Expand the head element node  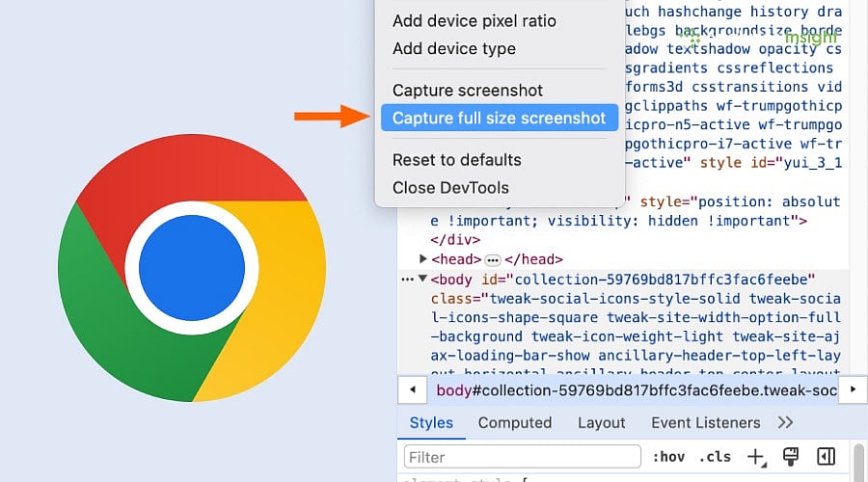coord(423,259)
